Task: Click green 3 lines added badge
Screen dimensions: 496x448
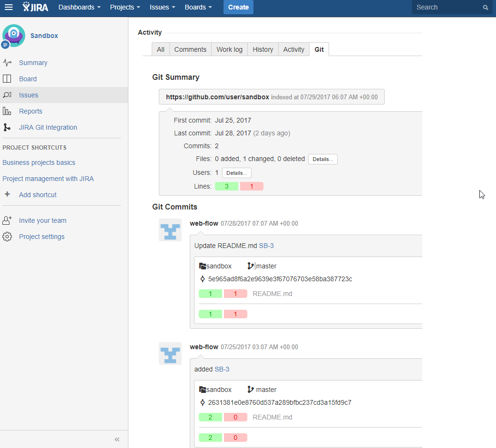Action: point(226,186)
